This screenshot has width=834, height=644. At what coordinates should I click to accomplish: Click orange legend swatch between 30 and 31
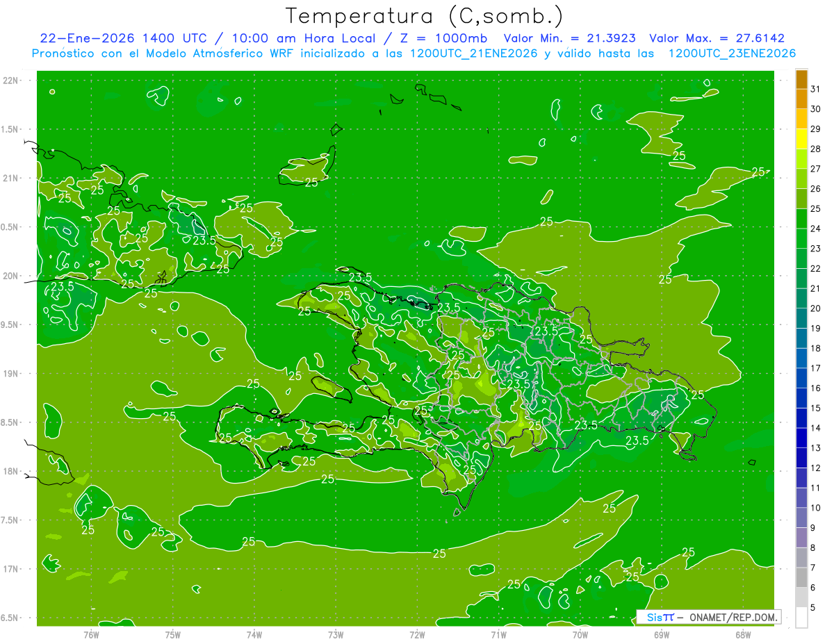801,99
